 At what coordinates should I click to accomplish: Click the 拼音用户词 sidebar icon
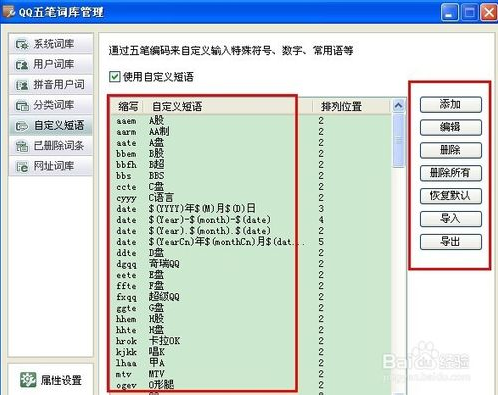(x=22, y=85)
